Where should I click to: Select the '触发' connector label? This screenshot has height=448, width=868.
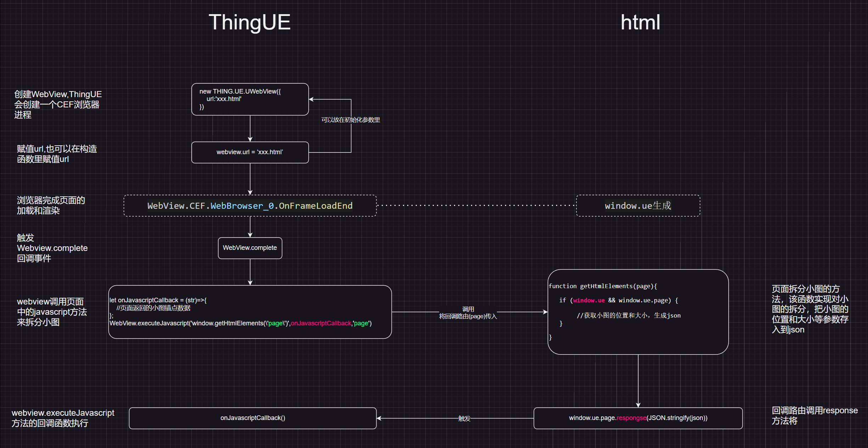(x=464, y=419)
